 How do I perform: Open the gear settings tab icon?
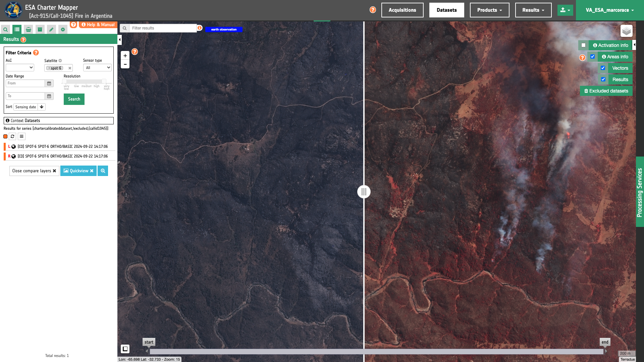63,29
